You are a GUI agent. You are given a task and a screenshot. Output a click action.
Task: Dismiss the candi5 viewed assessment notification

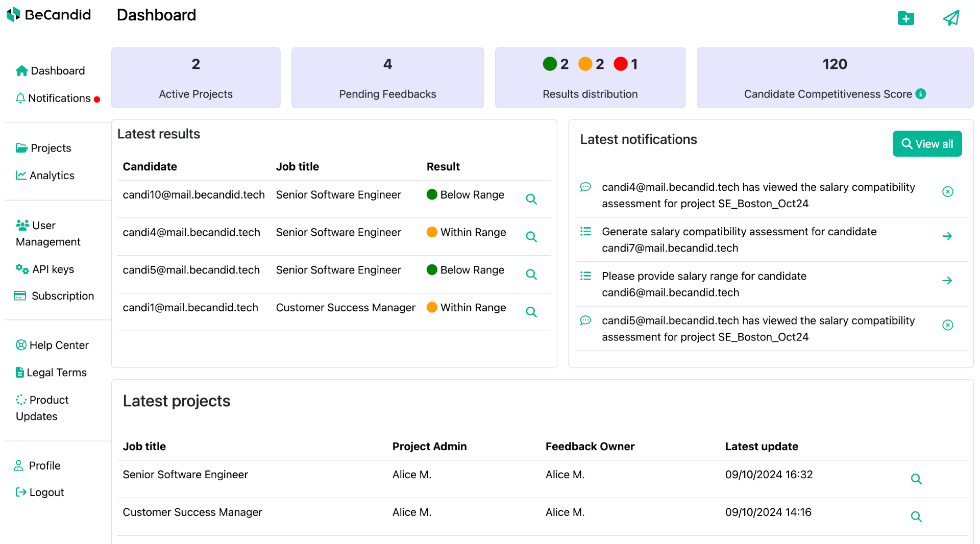click(948, 325)
